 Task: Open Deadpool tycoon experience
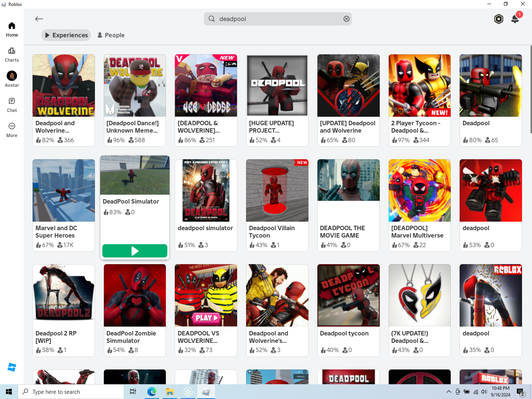coord(348,310)
